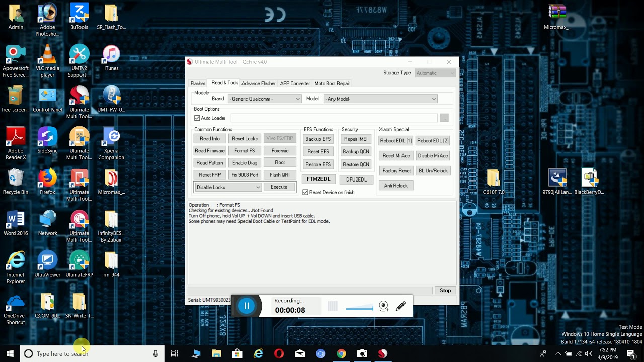Open UltraViewer desktop icon
Viewport: 644px width, 362px height.
pyautogui.click(x=47, y=264)
